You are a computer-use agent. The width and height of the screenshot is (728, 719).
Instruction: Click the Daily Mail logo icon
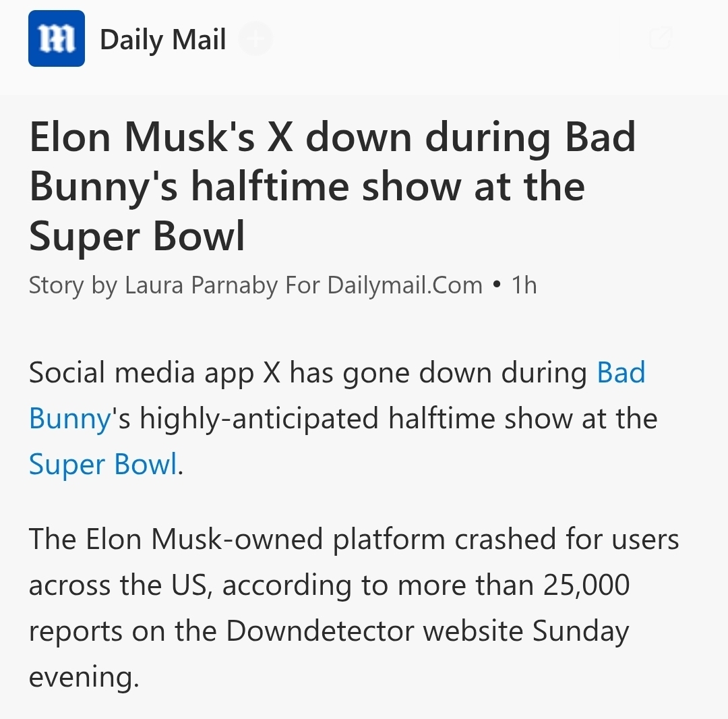point(57,39)
